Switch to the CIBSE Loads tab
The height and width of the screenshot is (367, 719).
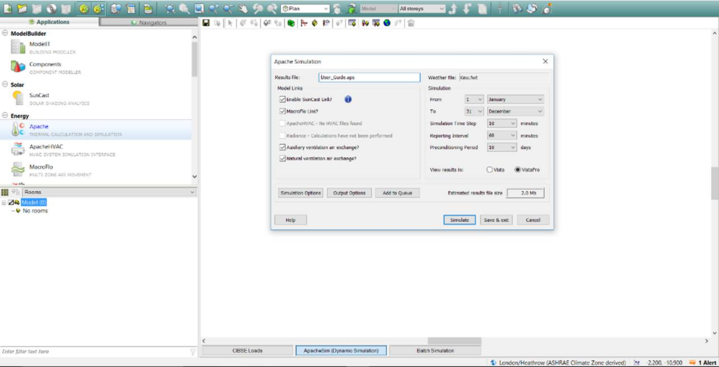tap(247, 350)
